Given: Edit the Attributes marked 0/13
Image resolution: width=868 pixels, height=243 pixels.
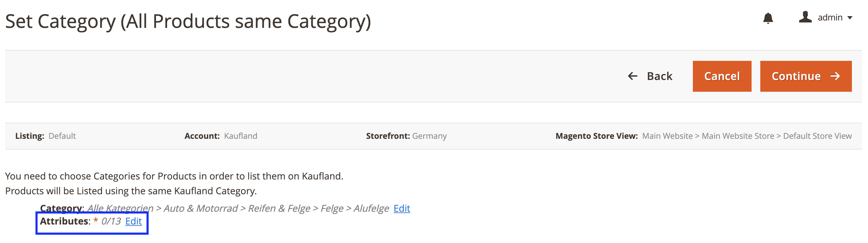Looking at the screenshot, I should (x=134, y=221).
